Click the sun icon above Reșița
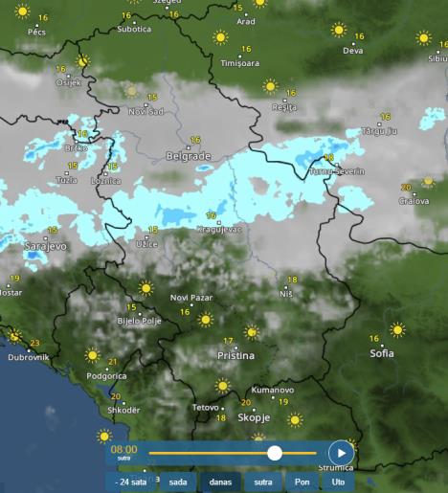This screenshot has height=493, width=448. click(270, 86)
